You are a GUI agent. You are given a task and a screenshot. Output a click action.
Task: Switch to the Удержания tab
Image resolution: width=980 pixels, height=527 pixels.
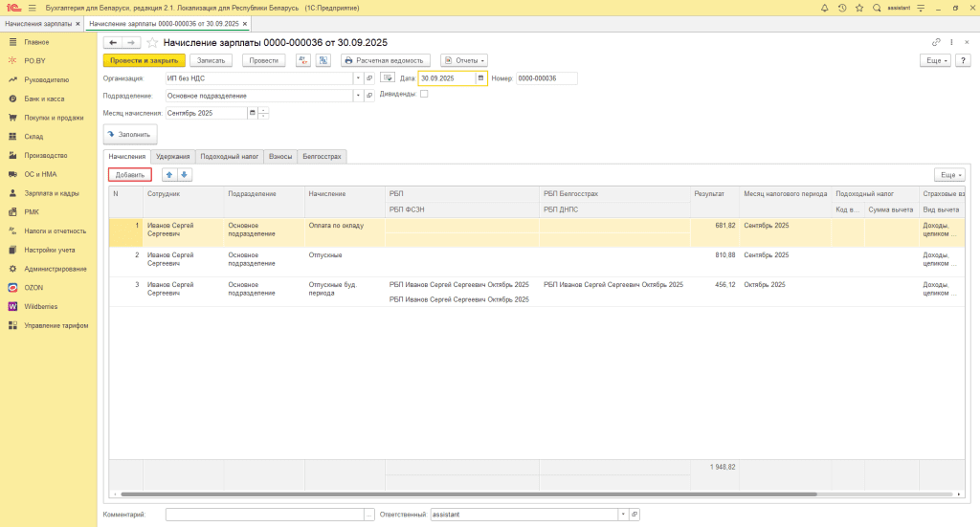point(172,156)
